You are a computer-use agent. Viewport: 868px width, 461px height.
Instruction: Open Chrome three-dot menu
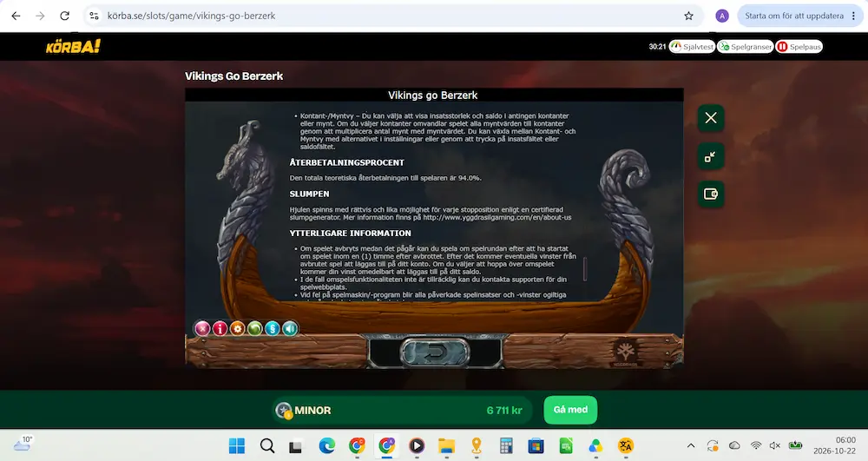click(853, 16)
